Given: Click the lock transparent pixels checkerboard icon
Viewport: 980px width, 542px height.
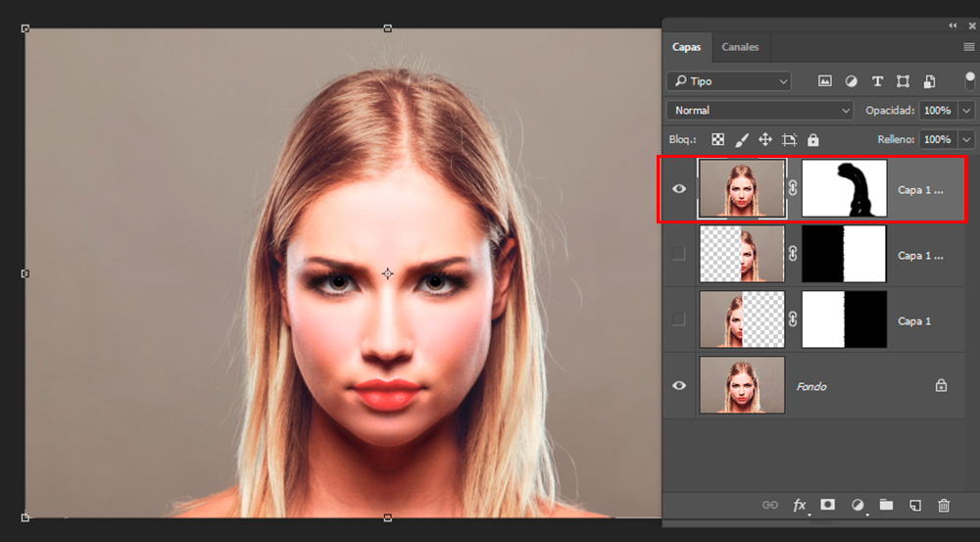Looking at the screenshot, I should tap(718, 140).
